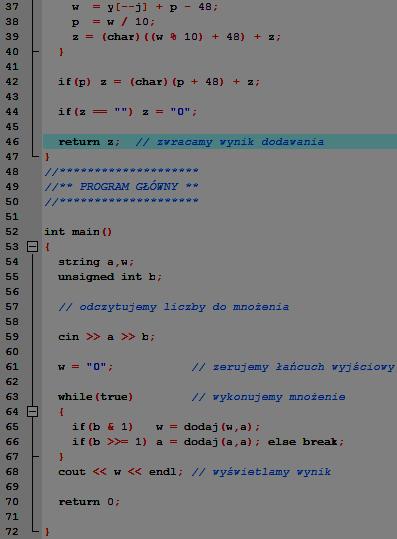397x539 pixels.
Task: Click 'if(z == "") z = "0";' line
Action: 128,112
